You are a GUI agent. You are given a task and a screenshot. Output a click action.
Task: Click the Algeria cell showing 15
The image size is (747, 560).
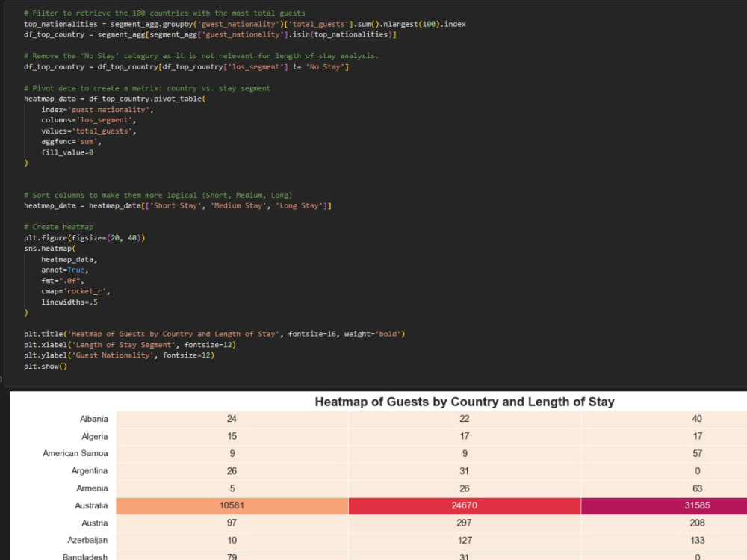click(232, 436)
